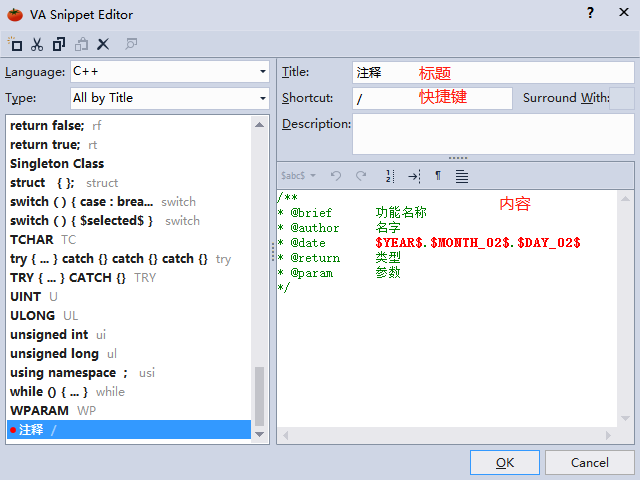Click the tab indent arrow icon
640x480 pixels.
click(x=414, y=176)
